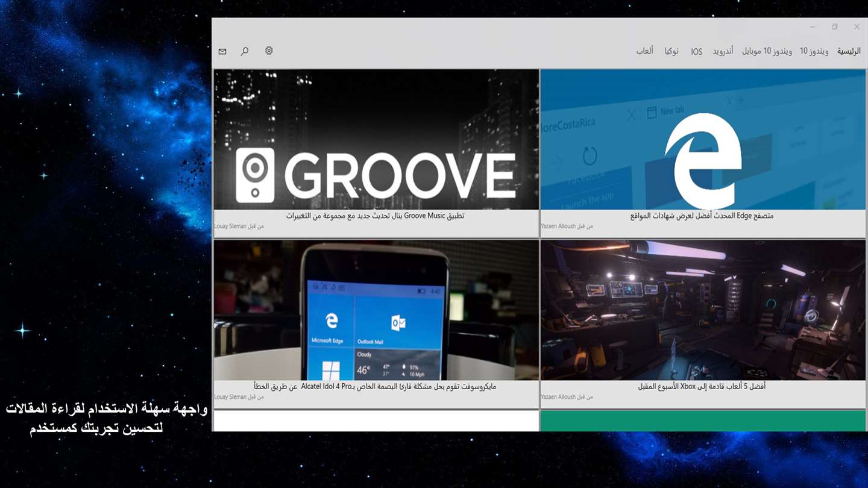The height and width of the screenshot is (488, 868).
Task: Switch to the الرئيسية tab
Action: pyautogui.click(x=849, y=51)
